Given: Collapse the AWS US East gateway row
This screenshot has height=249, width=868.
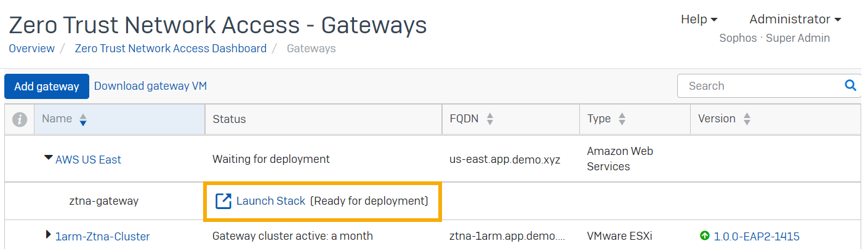Looking at the screenshot, I should point(48,159).
